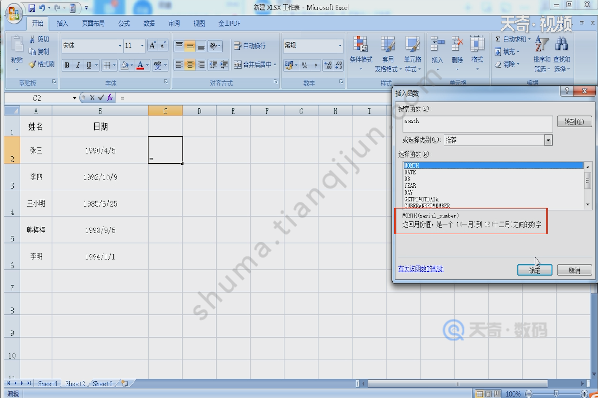Switch to the Data tab
Image resolution: width=598 pixels, height=398 pixels.
[x=149, y=24]
